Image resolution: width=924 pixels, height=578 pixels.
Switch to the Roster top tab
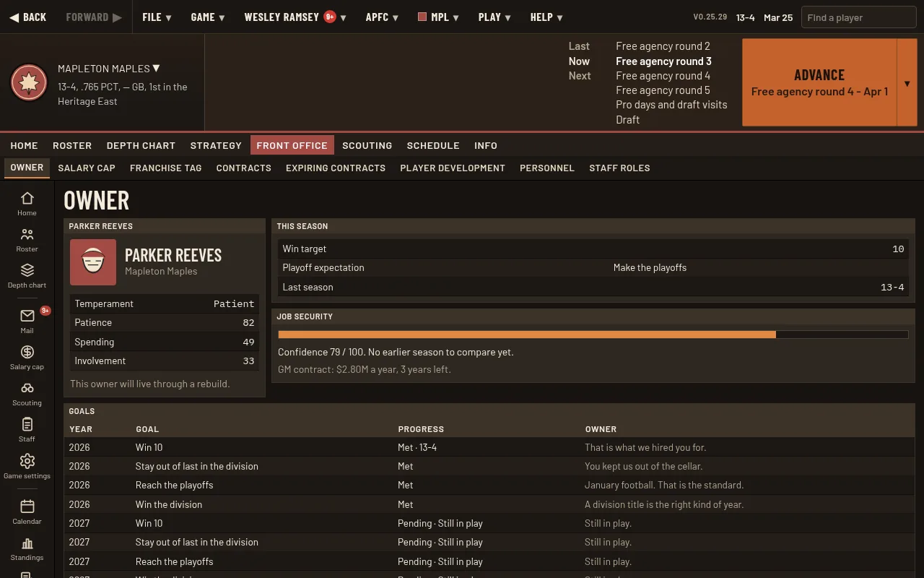pyautogui.click(x=72, y=145)
